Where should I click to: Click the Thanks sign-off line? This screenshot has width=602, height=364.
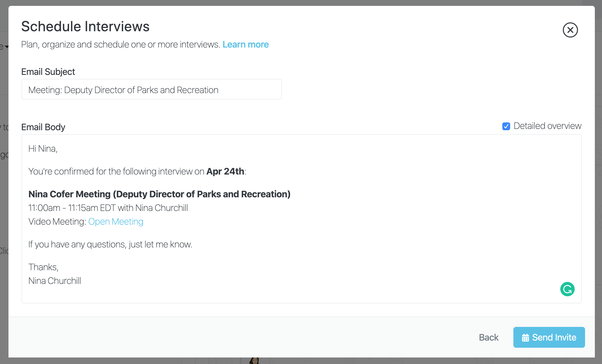(x=43, y=267)
